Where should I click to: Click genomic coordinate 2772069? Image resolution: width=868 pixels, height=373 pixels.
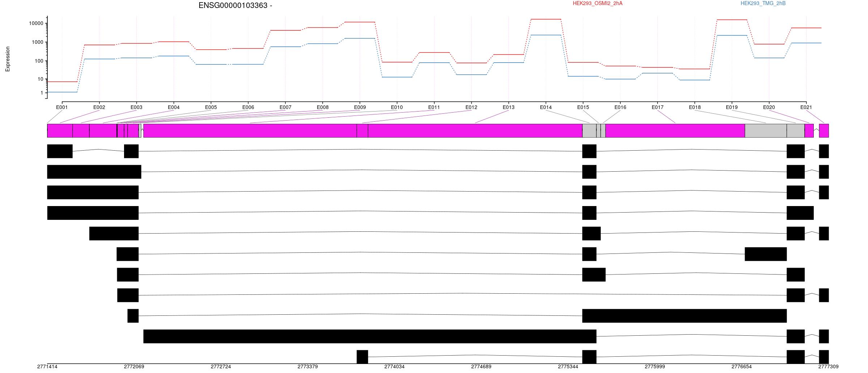pos(134,367)
